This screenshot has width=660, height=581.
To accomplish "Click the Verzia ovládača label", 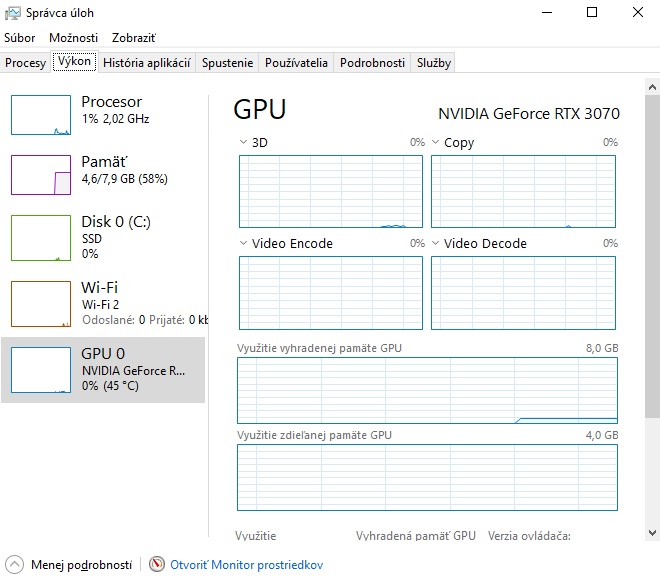I will tap(529, 536).
